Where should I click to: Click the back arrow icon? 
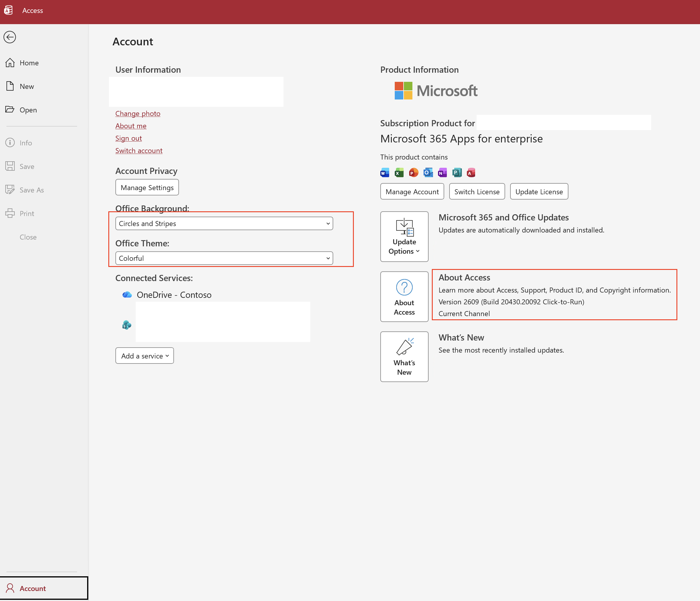[x=10, y=37]
